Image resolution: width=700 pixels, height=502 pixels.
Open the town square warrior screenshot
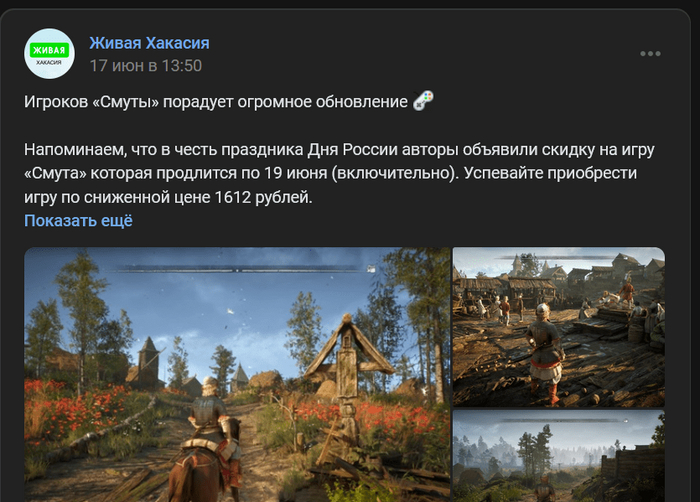click(559, 327)
